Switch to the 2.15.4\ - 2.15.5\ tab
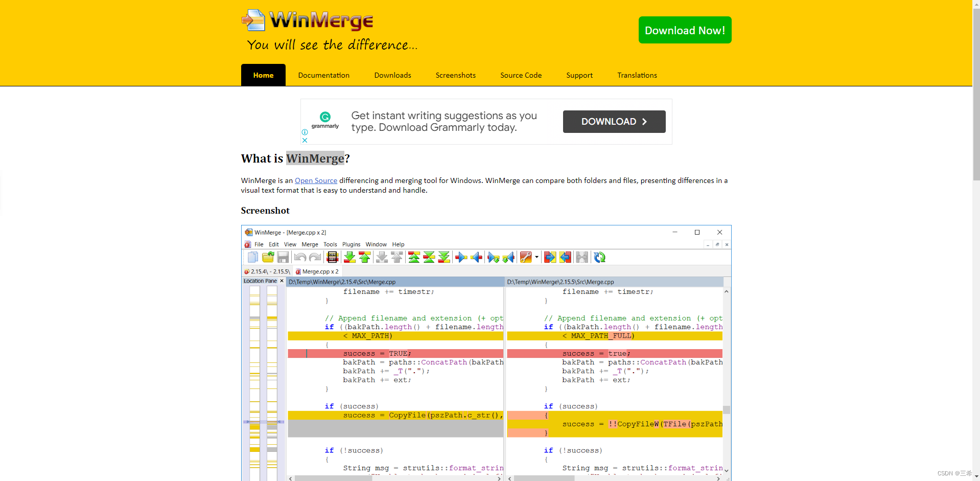The height and width of the screenshot is (481, 980). pos(267,271)
